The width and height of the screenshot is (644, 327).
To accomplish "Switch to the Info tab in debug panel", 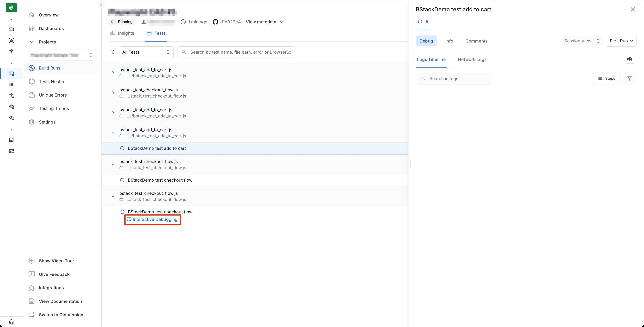I will click(449, 40).
